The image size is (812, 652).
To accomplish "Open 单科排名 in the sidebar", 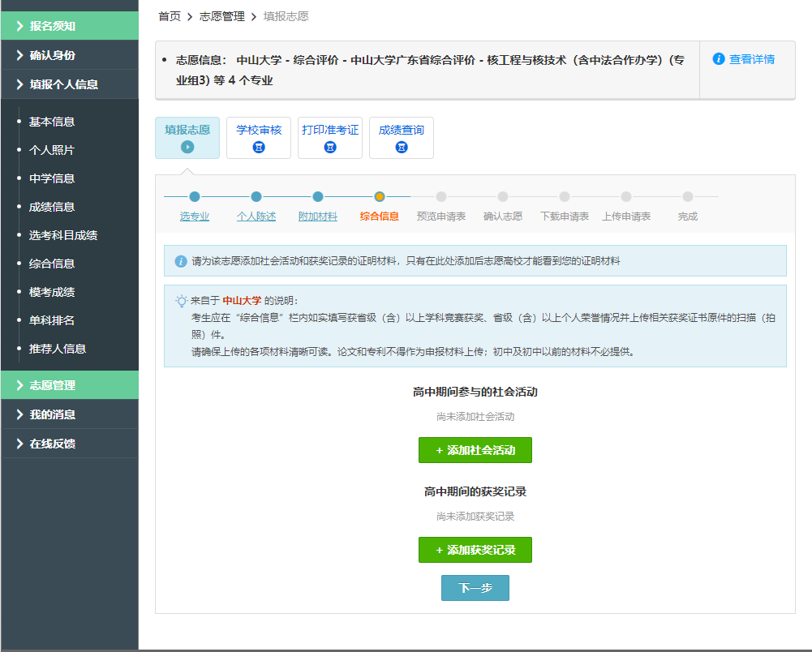I will click(x=52, y=320).
